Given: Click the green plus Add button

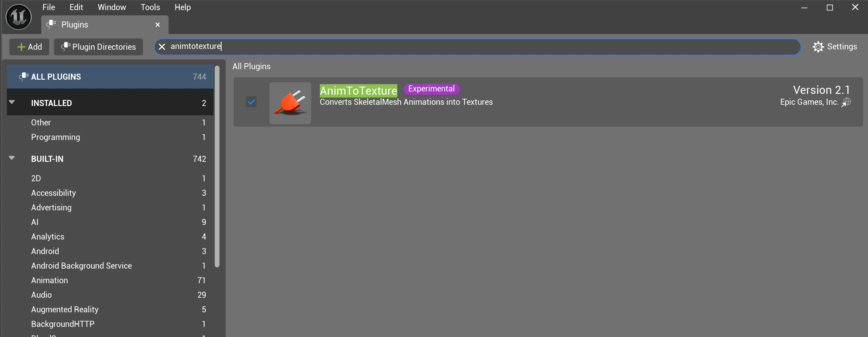Looking at the screenshot, I should [x=30, y=47].
